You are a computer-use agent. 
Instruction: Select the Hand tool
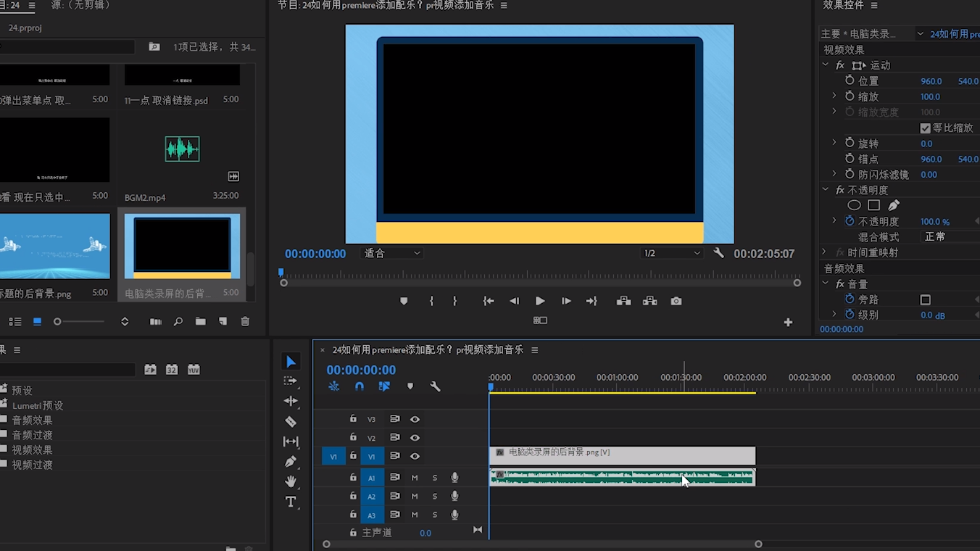[291, 481]
